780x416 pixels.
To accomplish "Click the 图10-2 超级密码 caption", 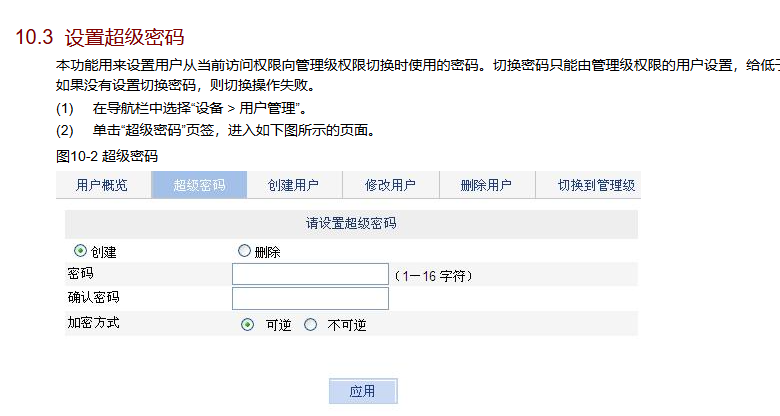I will (x=108, y=156).
